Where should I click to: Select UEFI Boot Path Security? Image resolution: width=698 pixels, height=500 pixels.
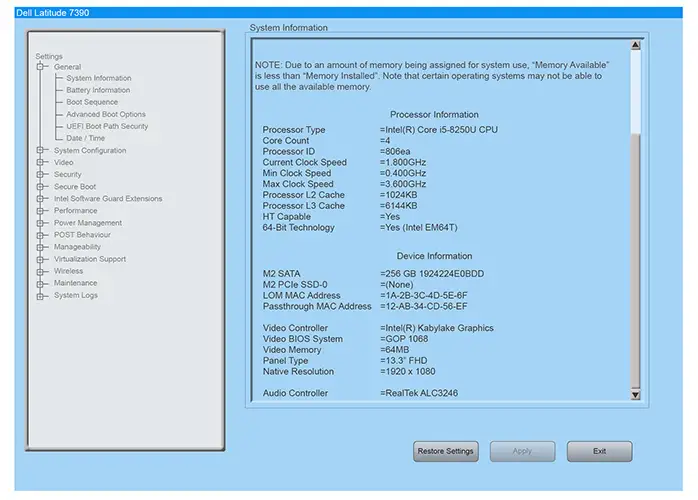[107, 126]
